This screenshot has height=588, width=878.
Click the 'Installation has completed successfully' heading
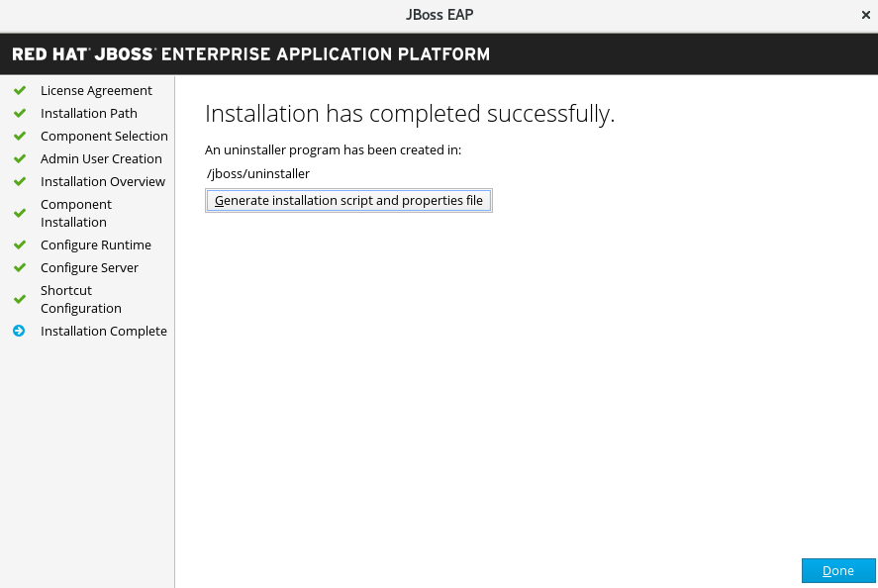click(410, 114)
